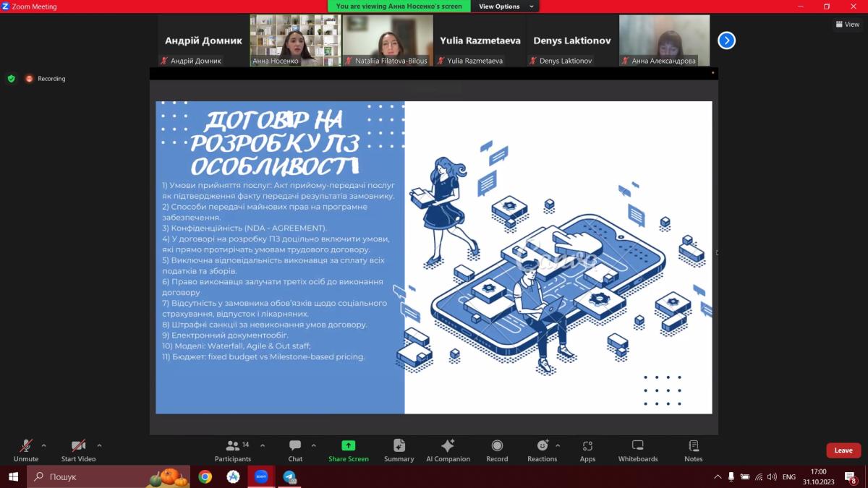868x488 pixels.
Task: Expand audio options chevron beside Unmute
Action: (x=44, y=445)
